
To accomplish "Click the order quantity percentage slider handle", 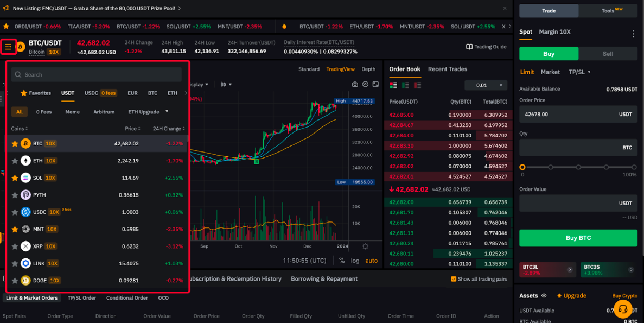I will (x=522, y=167).
